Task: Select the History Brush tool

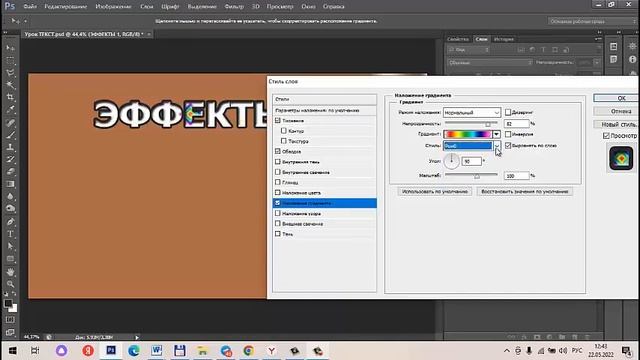Action: click(x=10, y=159)
